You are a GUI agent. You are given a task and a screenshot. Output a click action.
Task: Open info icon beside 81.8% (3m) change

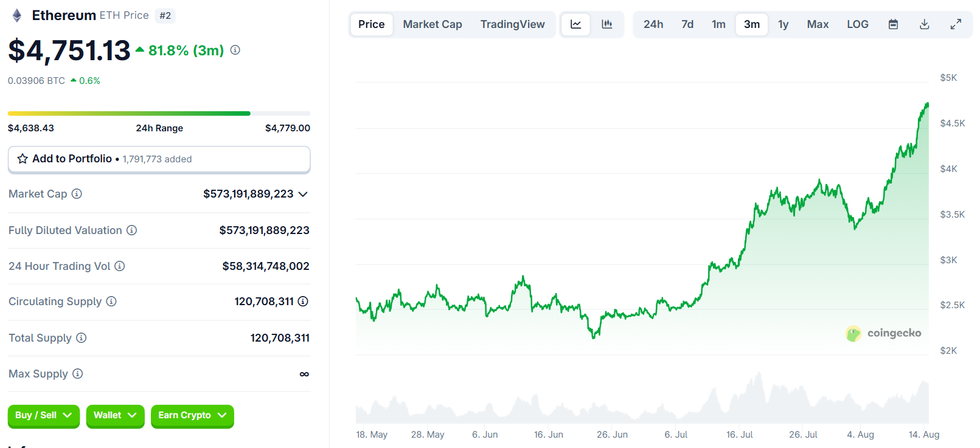235,50
